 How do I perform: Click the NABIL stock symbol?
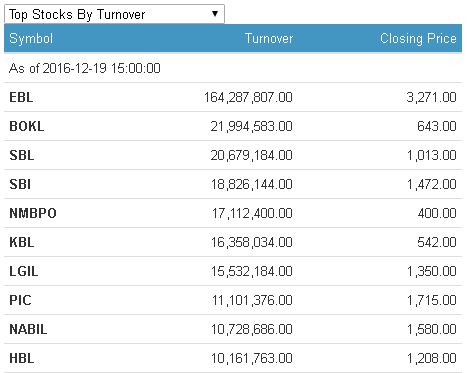[x=28, y=329]
